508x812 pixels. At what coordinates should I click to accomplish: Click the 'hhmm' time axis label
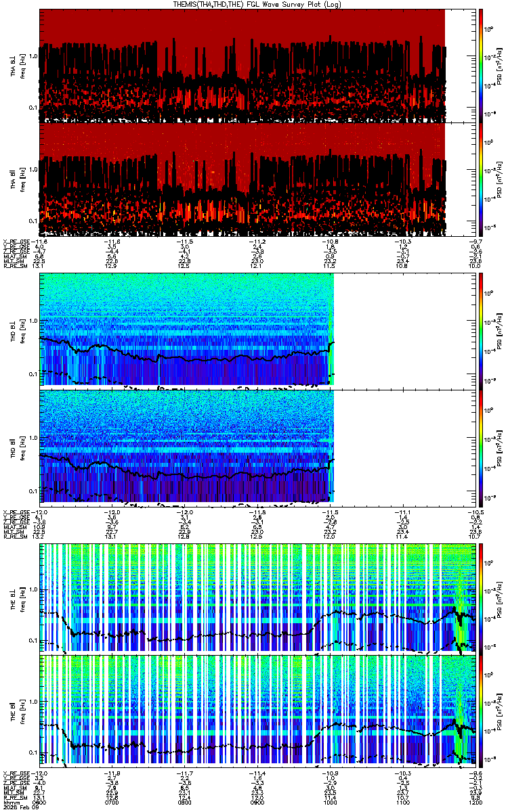pyautogui.click(x=10, y=803)
